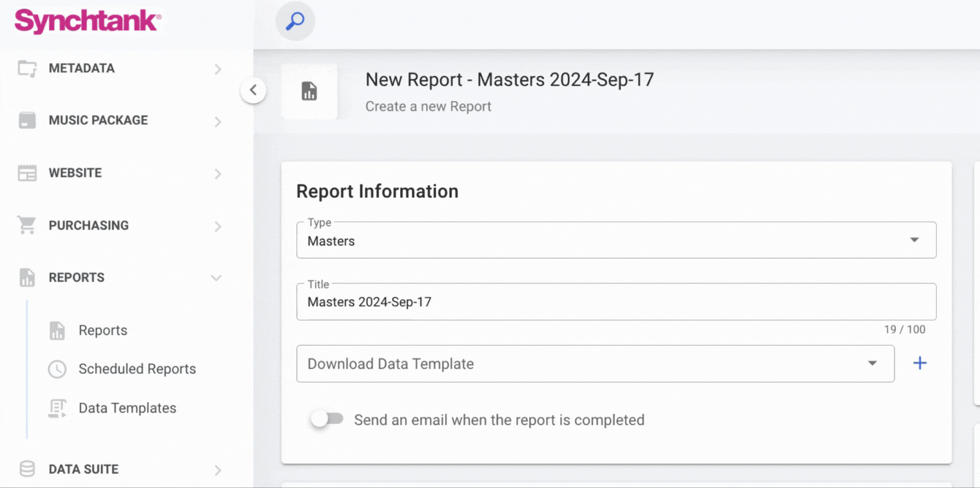Enable email notification when report completes
The image size is (980, 488).
pos(327,419)
